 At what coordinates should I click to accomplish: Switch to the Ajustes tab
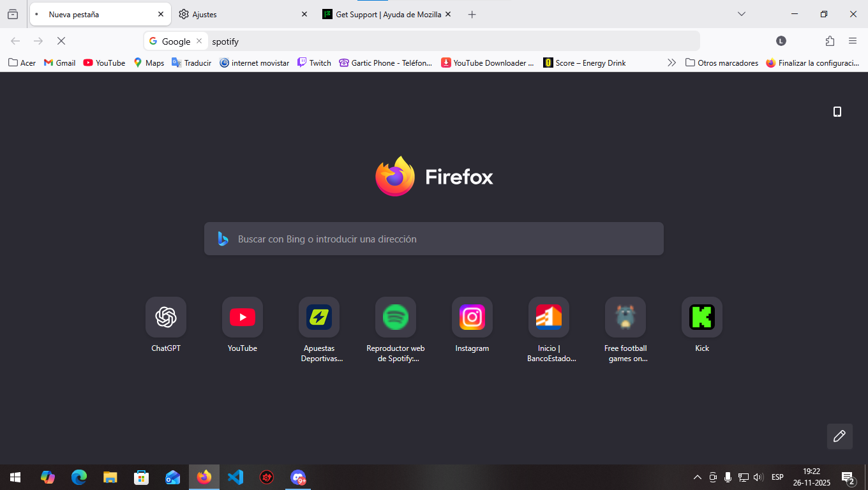click(244, 14)
